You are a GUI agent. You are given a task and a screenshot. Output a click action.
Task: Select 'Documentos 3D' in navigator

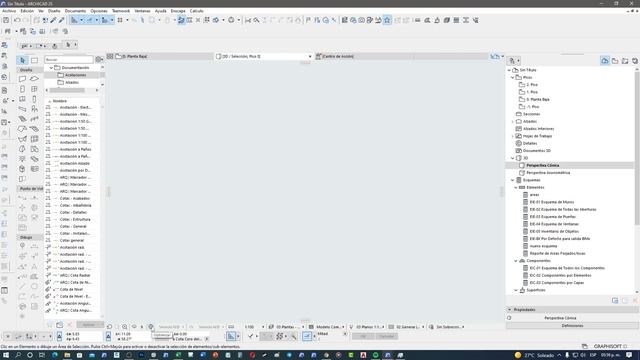[536, 151]
